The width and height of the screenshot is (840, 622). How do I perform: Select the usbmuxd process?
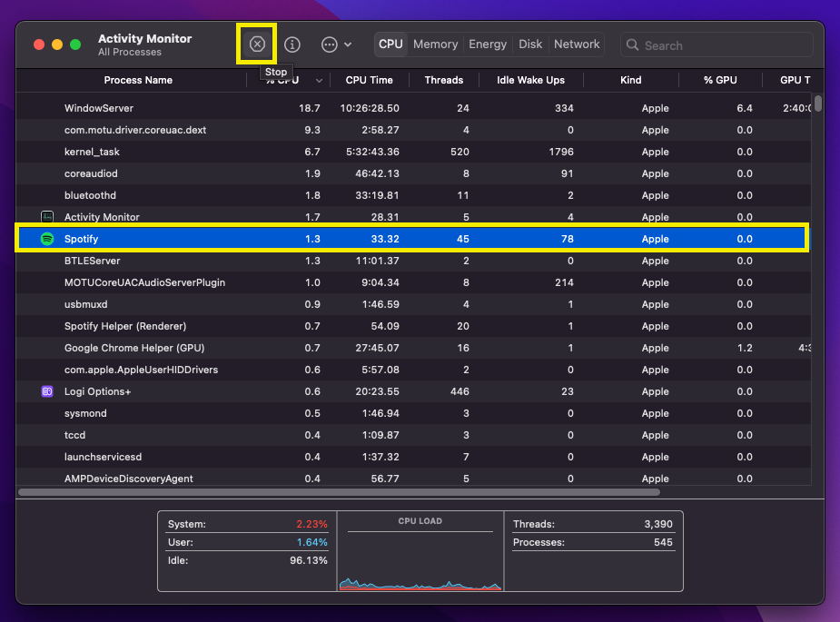point(413,304)
